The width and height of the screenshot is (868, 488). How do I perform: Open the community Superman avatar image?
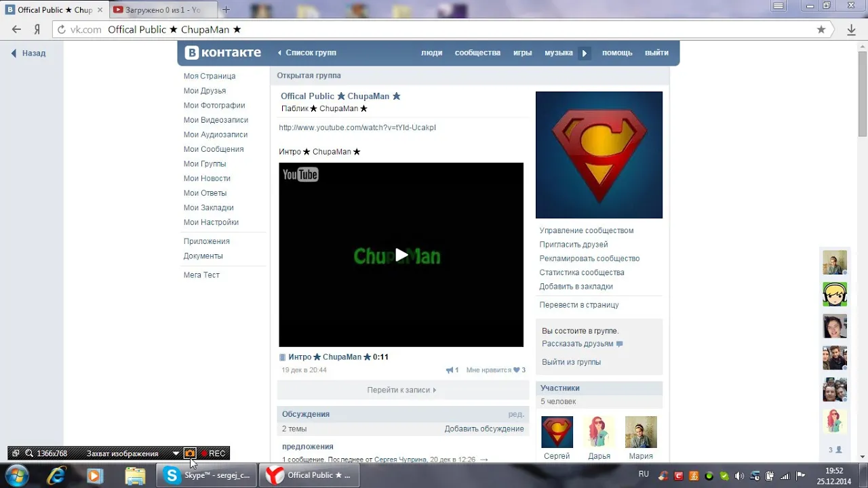pyautogui.click(x=599, y=155)
